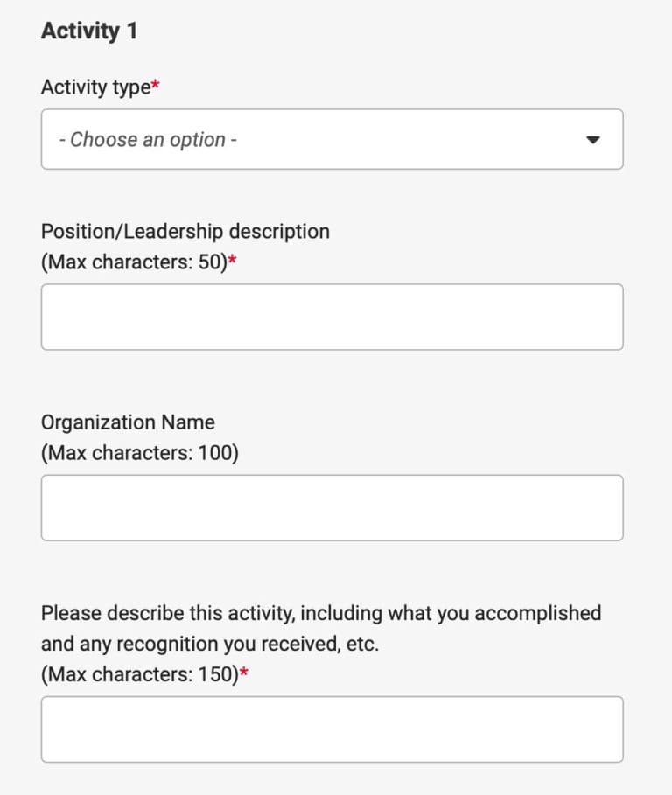Select the describe this activity input box

coord(332,729)
